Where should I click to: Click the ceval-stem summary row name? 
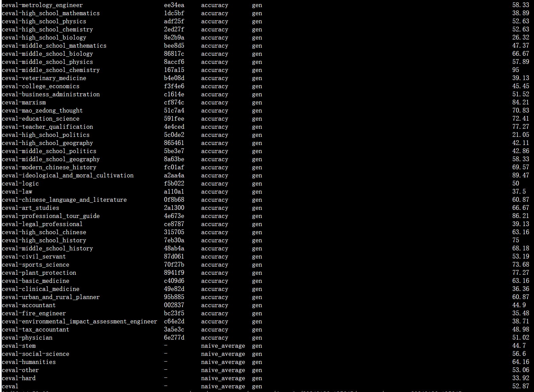[19, 346]
